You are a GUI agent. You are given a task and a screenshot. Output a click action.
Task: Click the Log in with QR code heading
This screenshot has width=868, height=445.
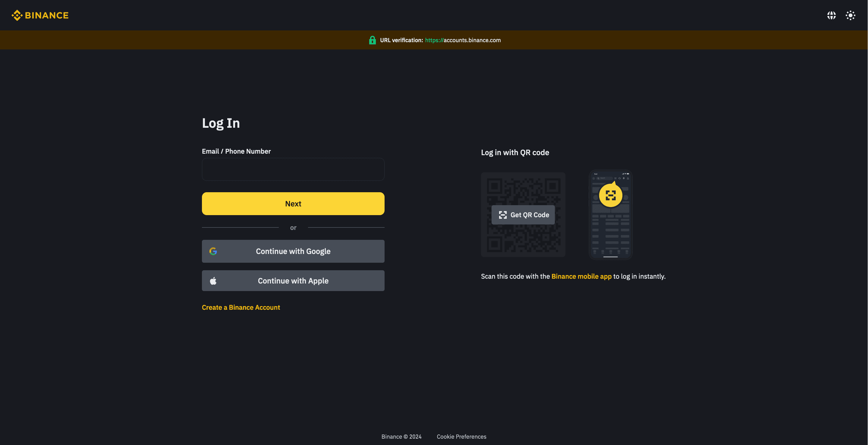515,152
